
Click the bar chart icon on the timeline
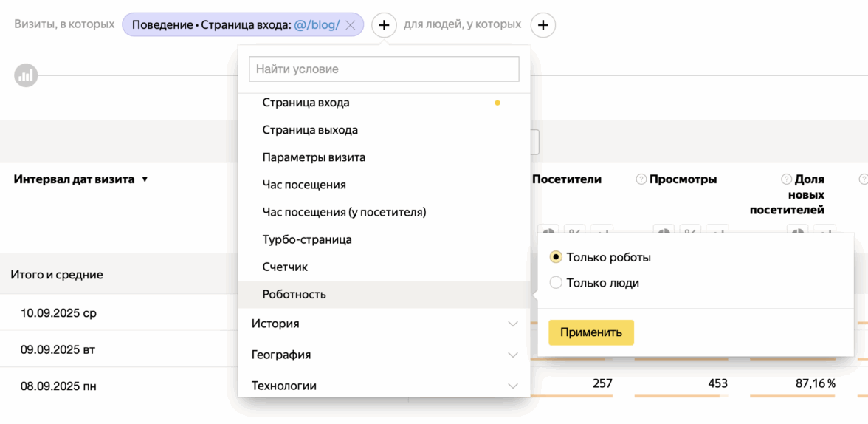pyautogui.click(x=26, y=75)
